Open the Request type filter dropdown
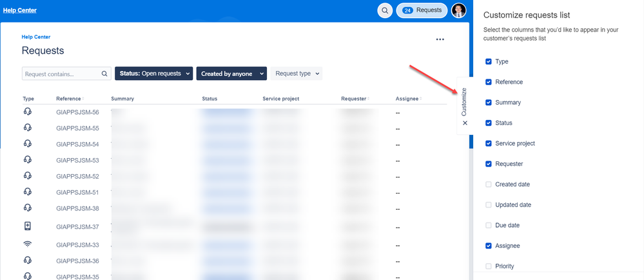The image size is (644, 280). point(296,74)
